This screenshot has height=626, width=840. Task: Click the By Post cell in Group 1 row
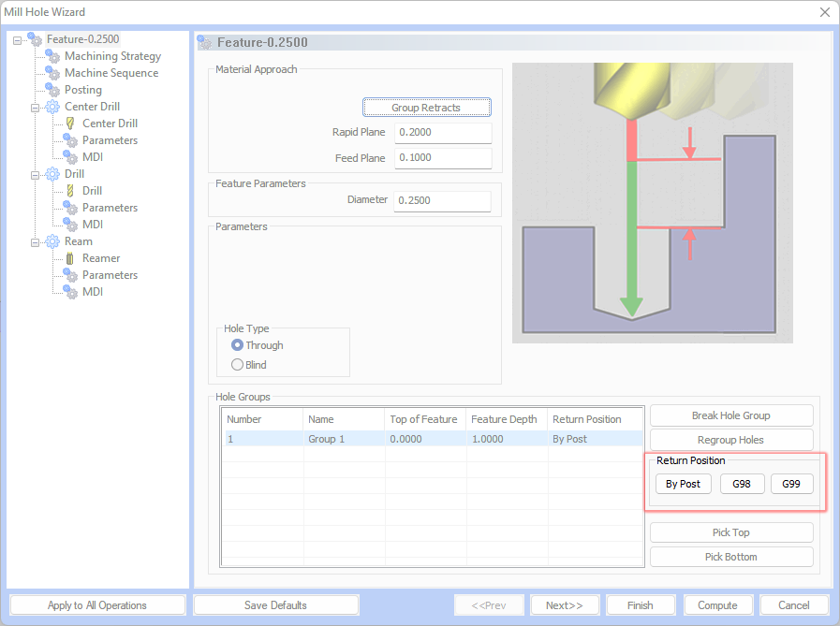(596, 439)
